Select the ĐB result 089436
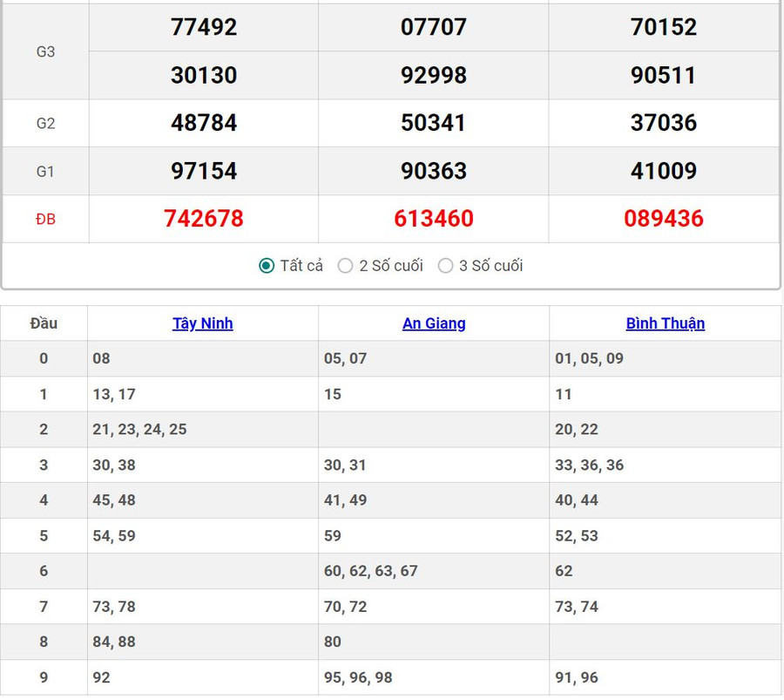784x700 pixels. tap(664, 219)
